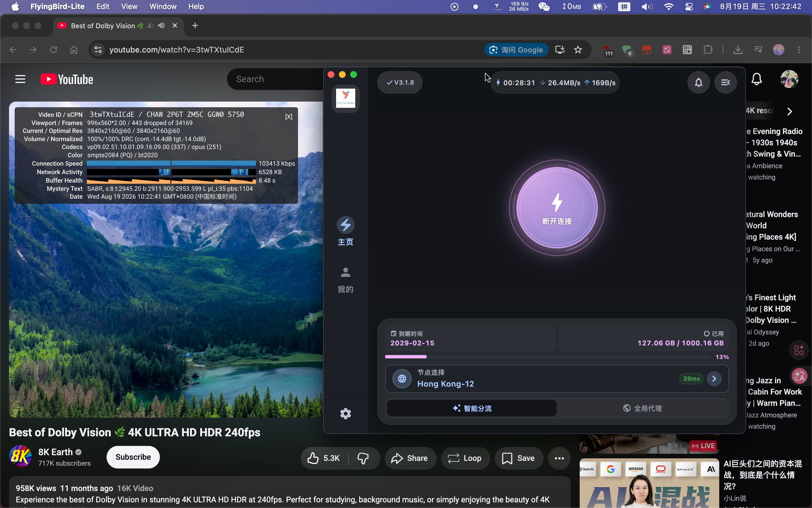This screenshot has width=812, height=508.
Task: Open the Edit menu
Action: click(x=103, y=6)
